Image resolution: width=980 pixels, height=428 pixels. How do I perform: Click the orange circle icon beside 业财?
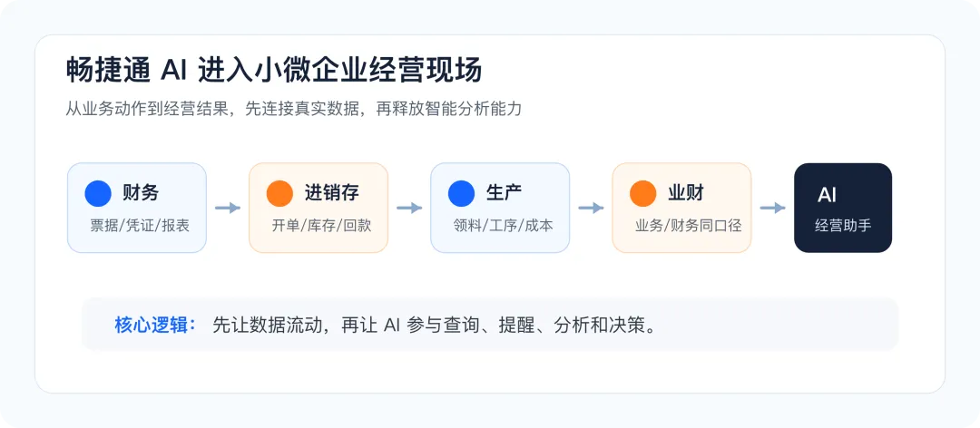(x=643, y=193)
